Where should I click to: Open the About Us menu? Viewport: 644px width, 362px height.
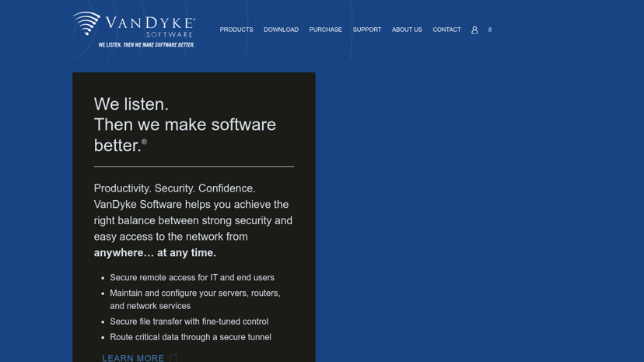click(x=407, y=30)
